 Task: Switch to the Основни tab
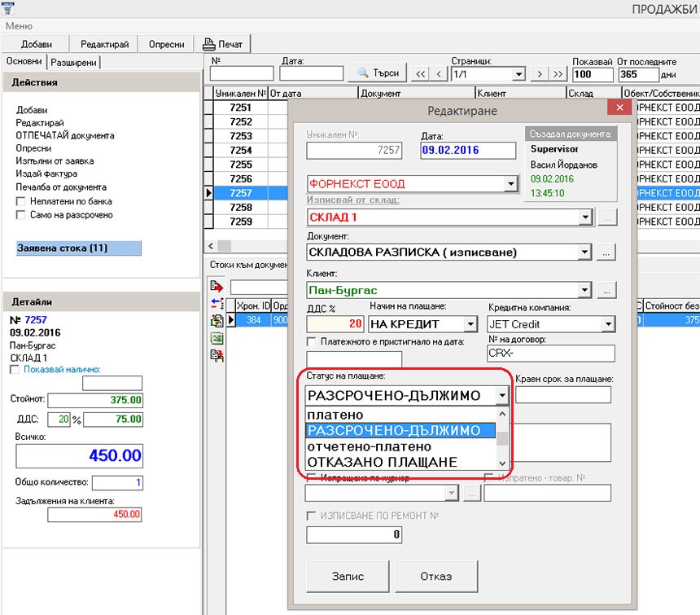(x=24, y=61)
